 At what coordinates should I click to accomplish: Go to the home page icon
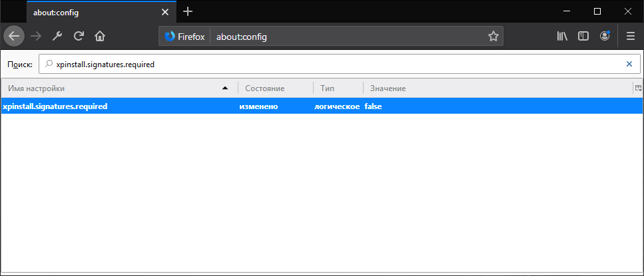click(100, 36)
